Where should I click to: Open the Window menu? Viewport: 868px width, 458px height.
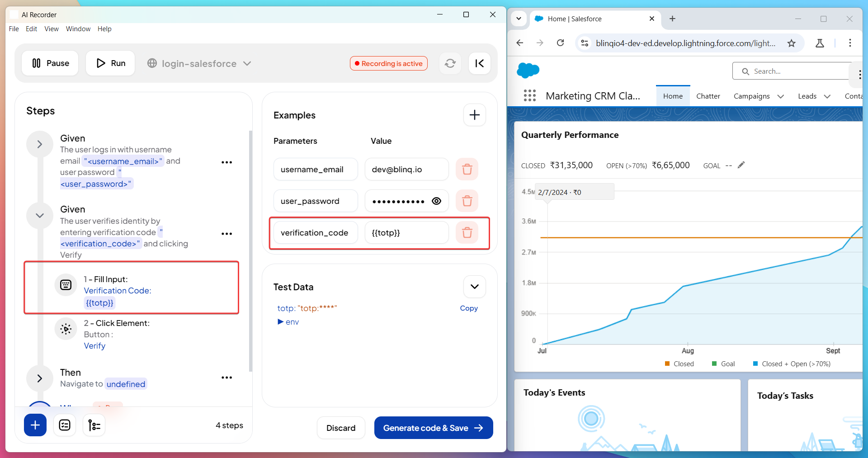(78, 29)
